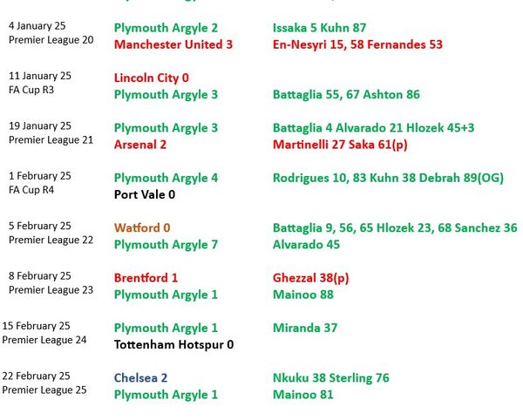Select the Premier League 21 label
The width and height of the screenshot is (523, 420).
[51, 140]
